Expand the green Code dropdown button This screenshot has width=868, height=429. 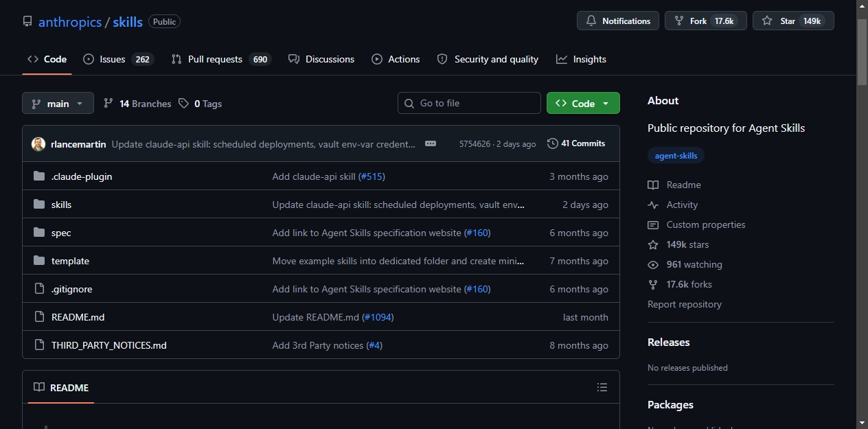click(583, 103)
